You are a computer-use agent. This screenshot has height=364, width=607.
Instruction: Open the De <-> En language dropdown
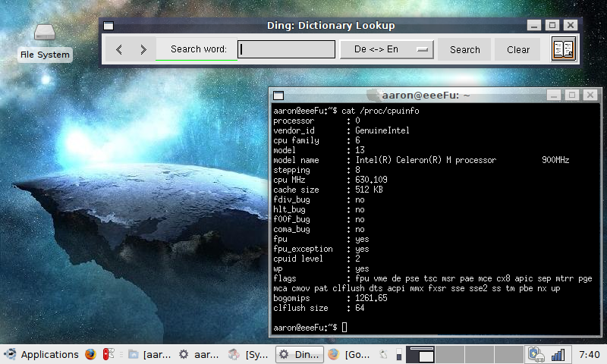386,49
